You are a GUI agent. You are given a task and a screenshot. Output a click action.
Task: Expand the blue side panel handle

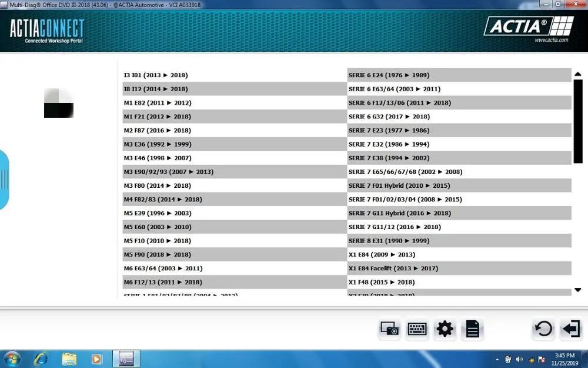tap(4, 180)
